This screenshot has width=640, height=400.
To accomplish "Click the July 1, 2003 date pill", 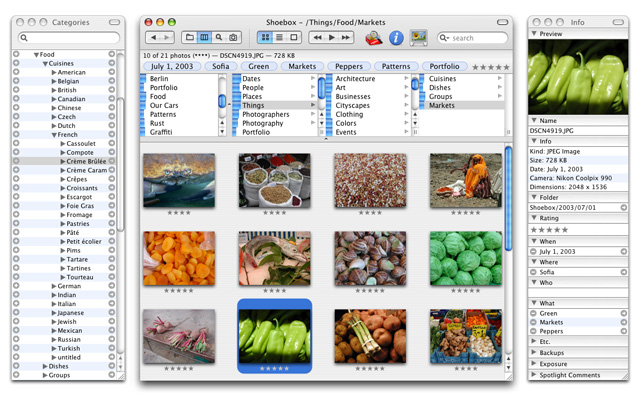I will click(x=174, y=67).
